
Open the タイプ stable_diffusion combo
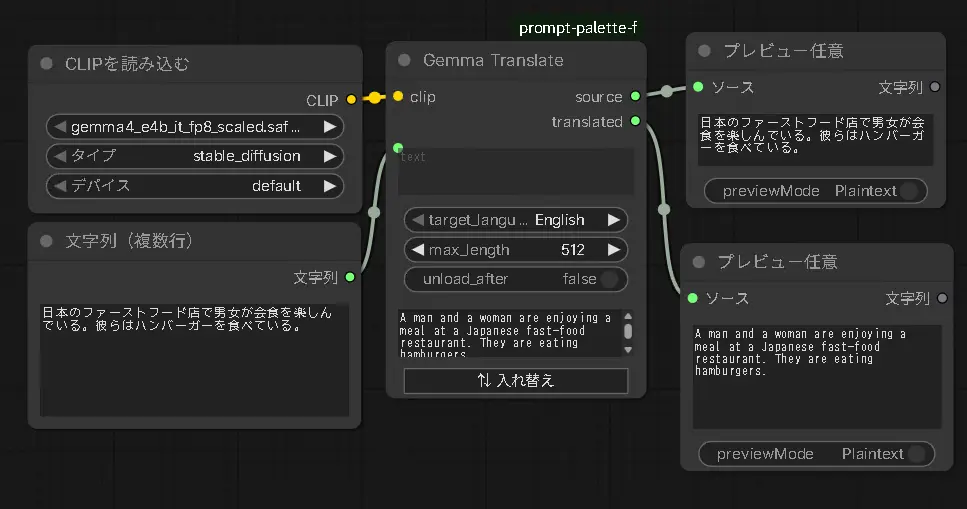[195, 156]
